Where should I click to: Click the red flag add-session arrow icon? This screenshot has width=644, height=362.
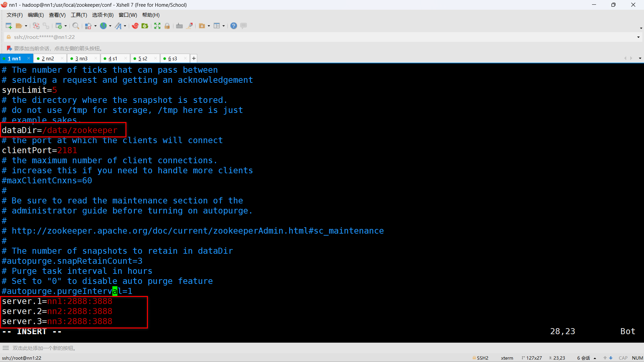(x=9, y=48)
